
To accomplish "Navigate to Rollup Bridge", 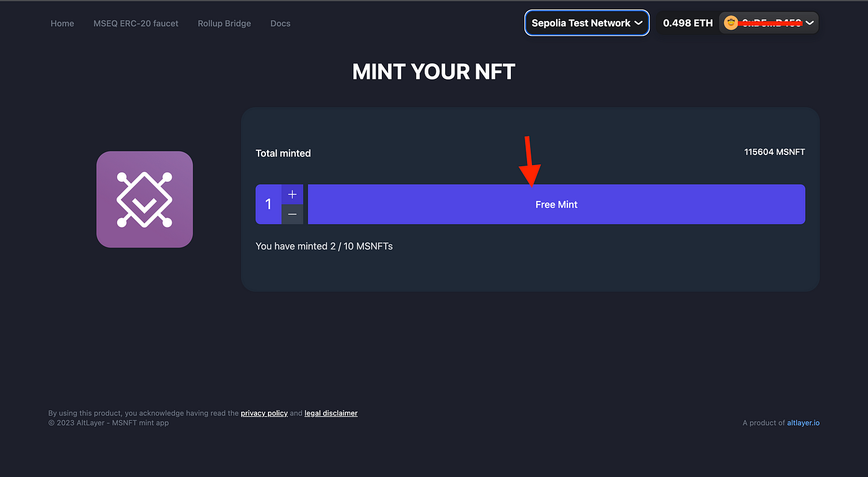I will 224,24.
